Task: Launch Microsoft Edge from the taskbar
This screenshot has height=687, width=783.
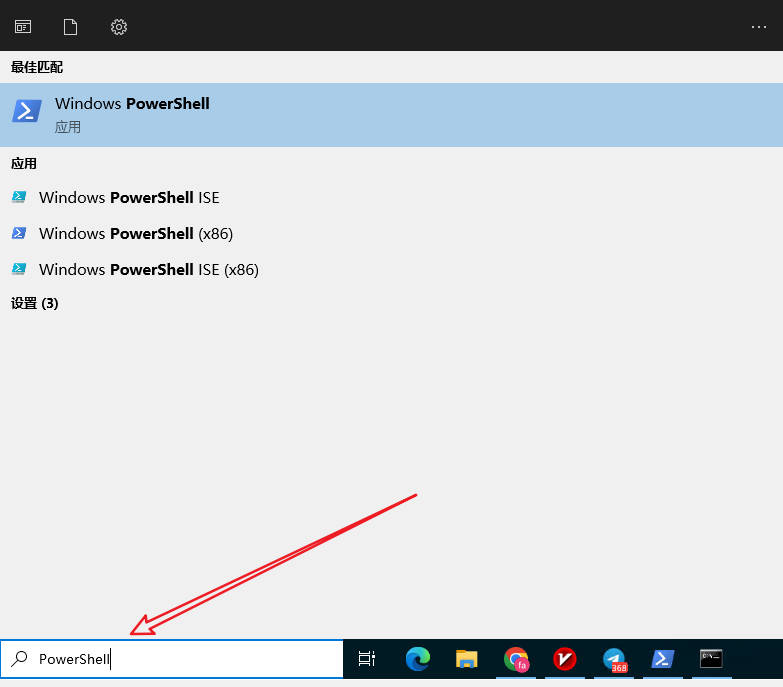Action: pyautogui.click(x=417, y=659)
